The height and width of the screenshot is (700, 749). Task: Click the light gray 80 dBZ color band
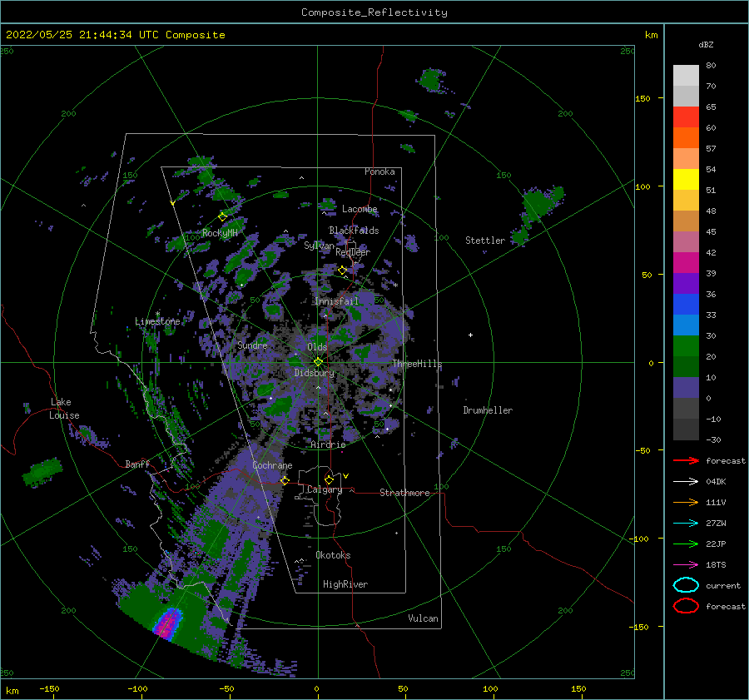pyautogui.click(x=686, y=75)
